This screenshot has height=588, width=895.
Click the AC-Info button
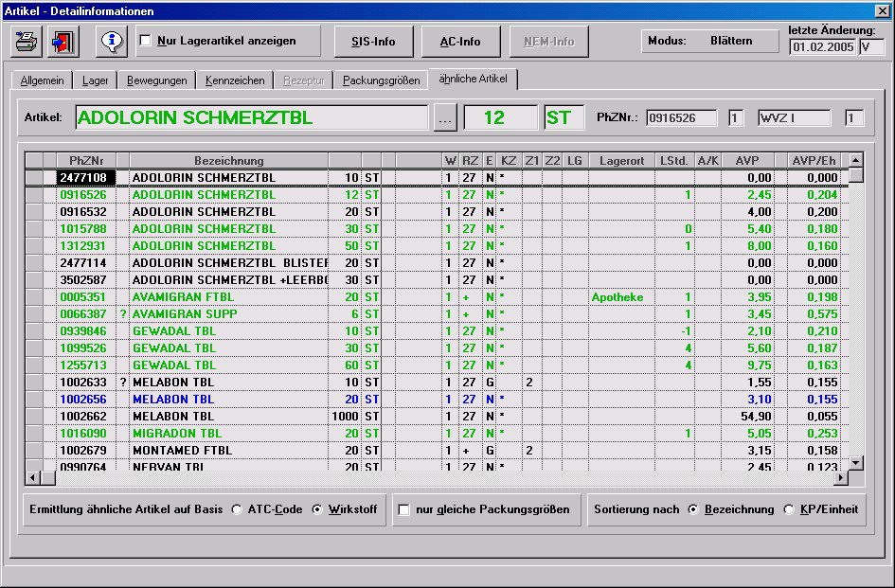[461, 41]
